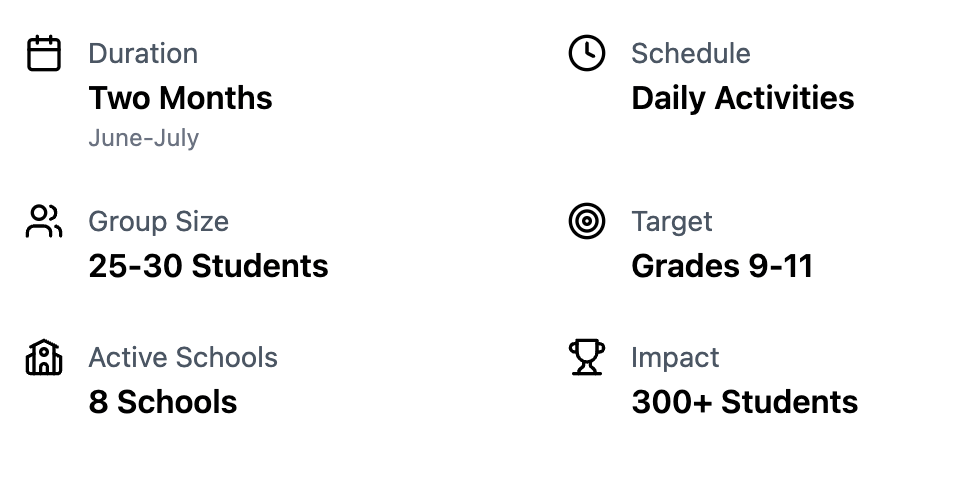Select the 300+ Students value
Screen dimensions: 980x478
(745, 402)
